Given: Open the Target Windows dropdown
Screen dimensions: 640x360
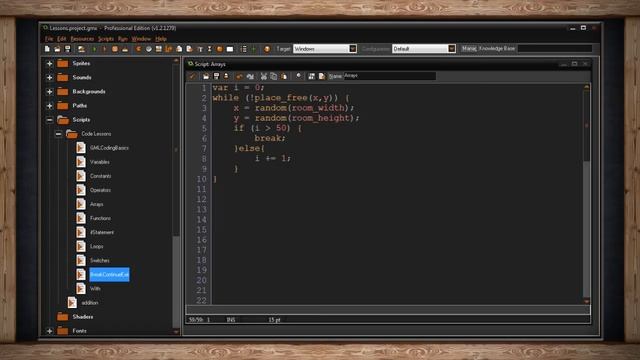Looking at the screenshot, I should point(353,49).
